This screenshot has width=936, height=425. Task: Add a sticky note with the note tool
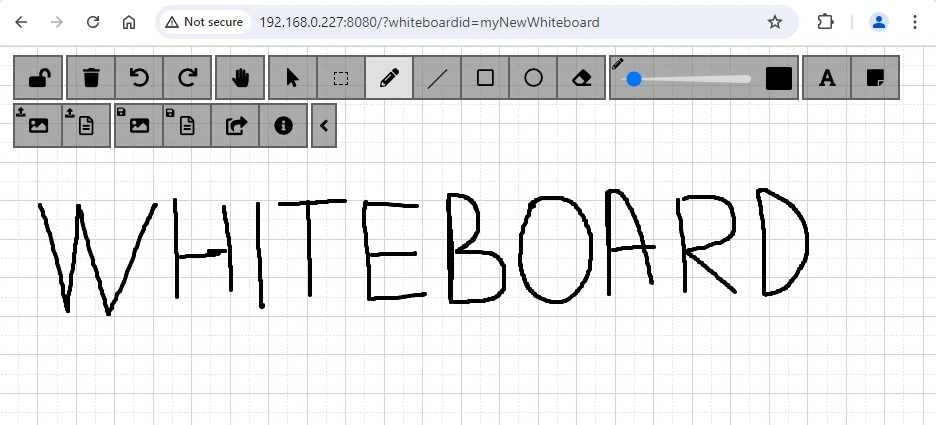[875, 77]
